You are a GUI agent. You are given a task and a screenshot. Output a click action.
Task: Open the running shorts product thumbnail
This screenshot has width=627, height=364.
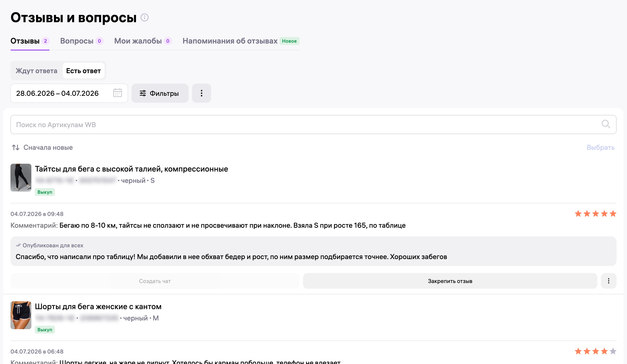[21, 315]
